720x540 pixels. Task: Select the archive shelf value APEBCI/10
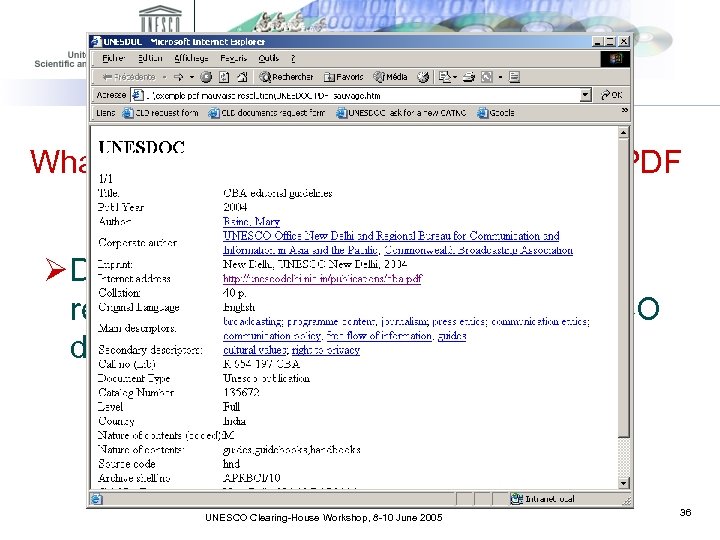pyautogui.click(x=251, y=478)
